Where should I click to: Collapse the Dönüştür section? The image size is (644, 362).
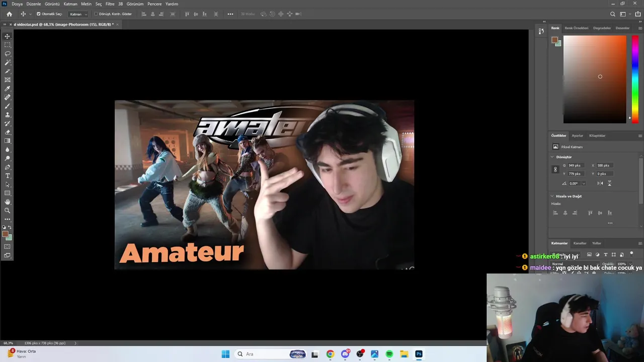(x=552, y=157)
